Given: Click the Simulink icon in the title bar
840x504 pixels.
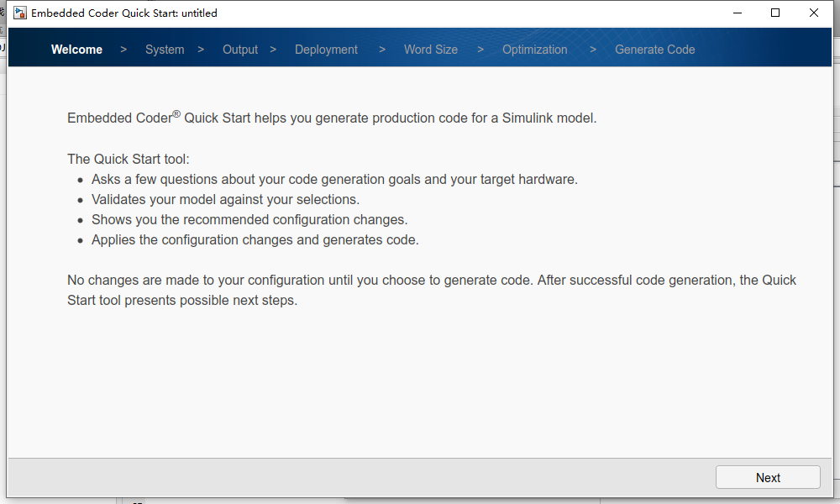Looking at the screenshot, I should (x=19, y=13).
